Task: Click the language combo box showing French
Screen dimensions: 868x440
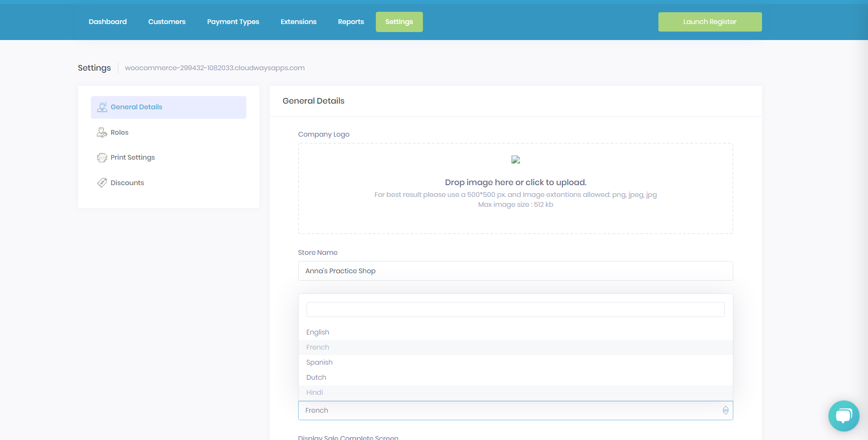Action: pos(516,410)
